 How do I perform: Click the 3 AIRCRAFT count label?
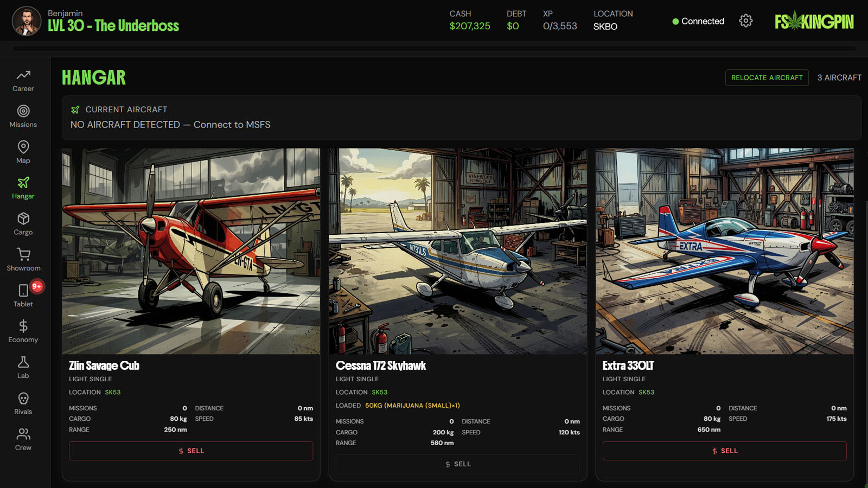coord(839,78)
